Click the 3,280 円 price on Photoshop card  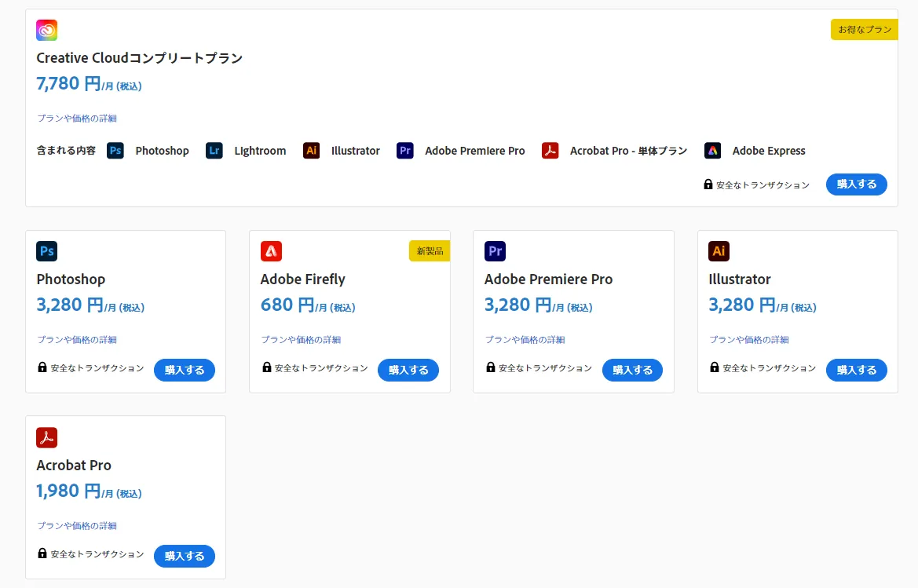click(70, 305)
